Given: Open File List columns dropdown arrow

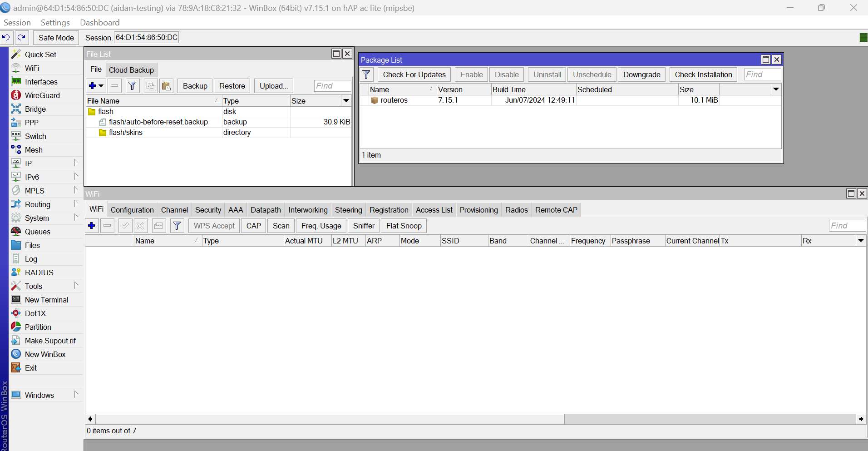Looking at the screenshot, I should point(346,101).
